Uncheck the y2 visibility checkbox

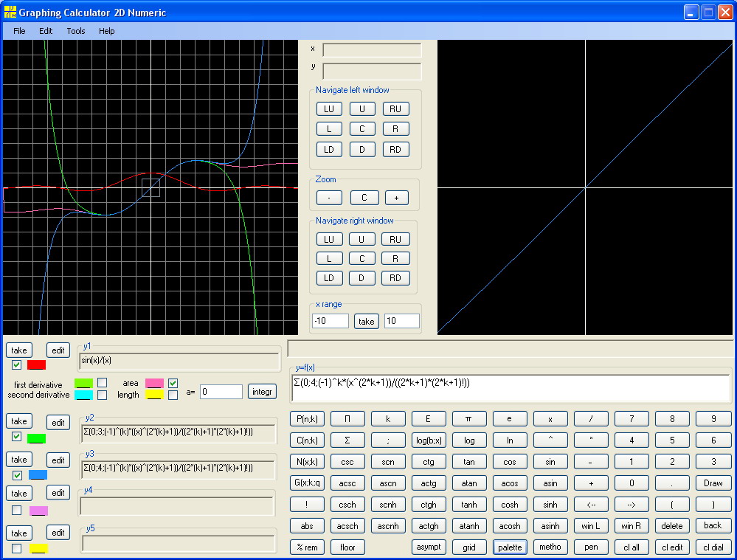pos(16,436)
